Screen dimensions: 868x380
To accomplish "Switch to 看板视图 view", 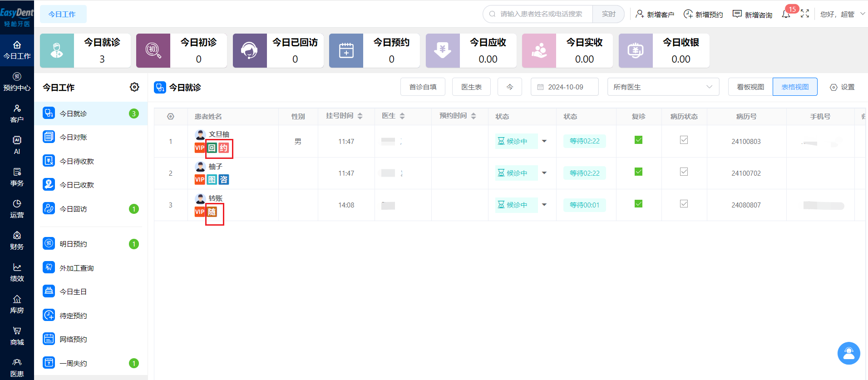I will point(750,87).
